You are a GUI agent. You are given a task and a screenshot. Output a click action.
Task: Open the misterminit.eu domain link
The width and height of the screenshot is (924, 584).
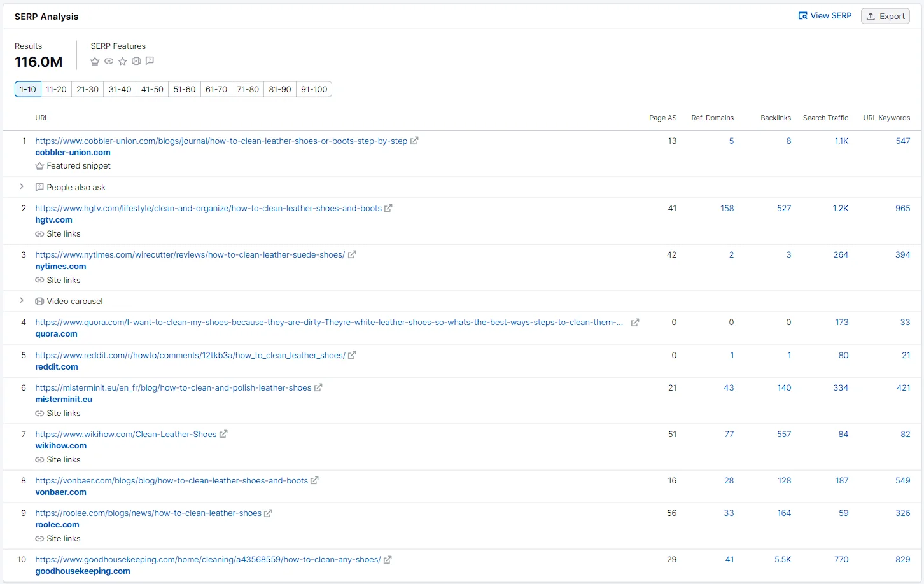(x=64, y=400)
